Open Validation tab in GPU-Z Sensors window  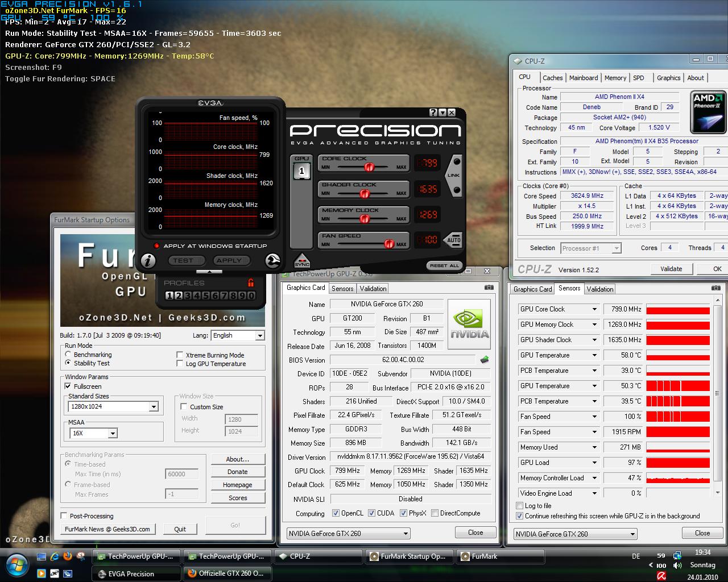pyautogui.click(x=600, y=289)
